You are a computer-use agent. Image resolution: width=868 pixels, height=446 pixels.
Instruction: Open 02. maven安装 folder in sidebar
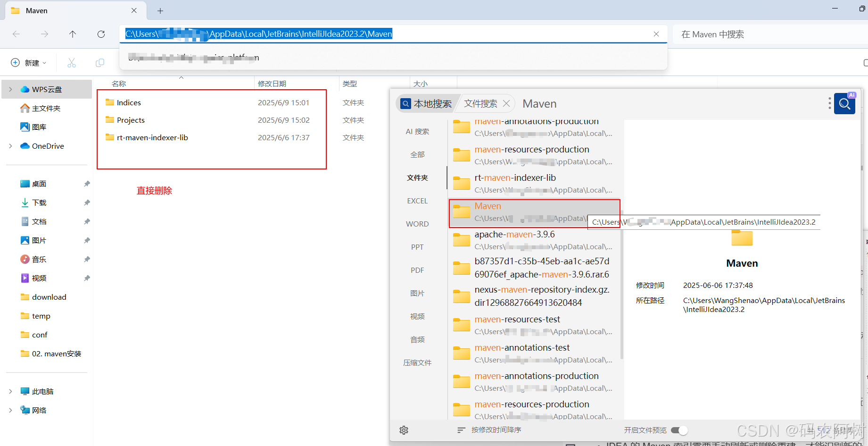tap(57, 353)
